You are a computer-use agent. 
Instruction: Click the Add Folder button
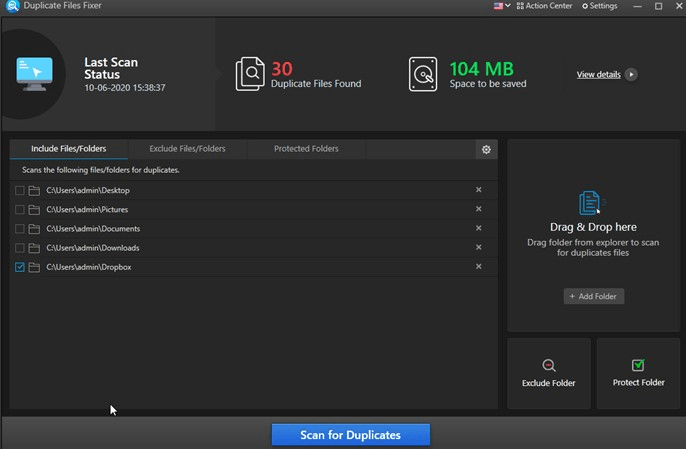click(x=594, y=296)
